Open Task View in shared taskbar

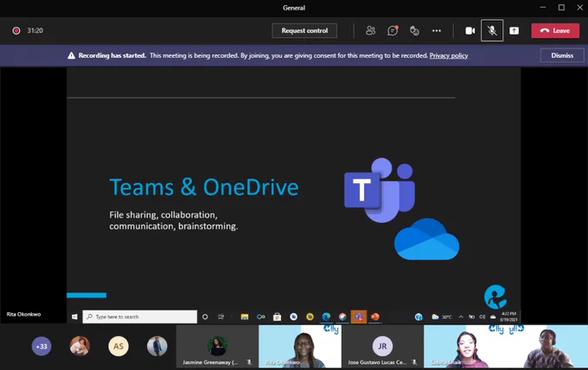click(x=221, y=316)
